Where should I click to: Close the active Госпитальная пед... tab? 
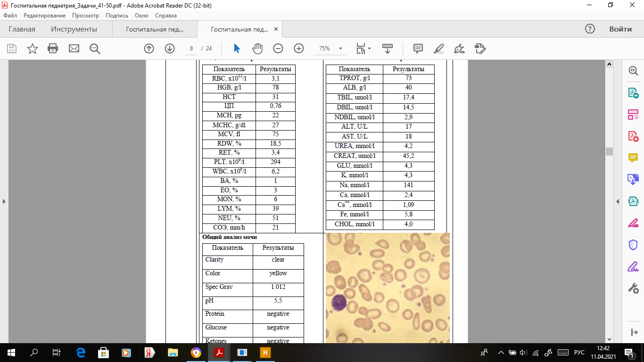coord(276,29)
